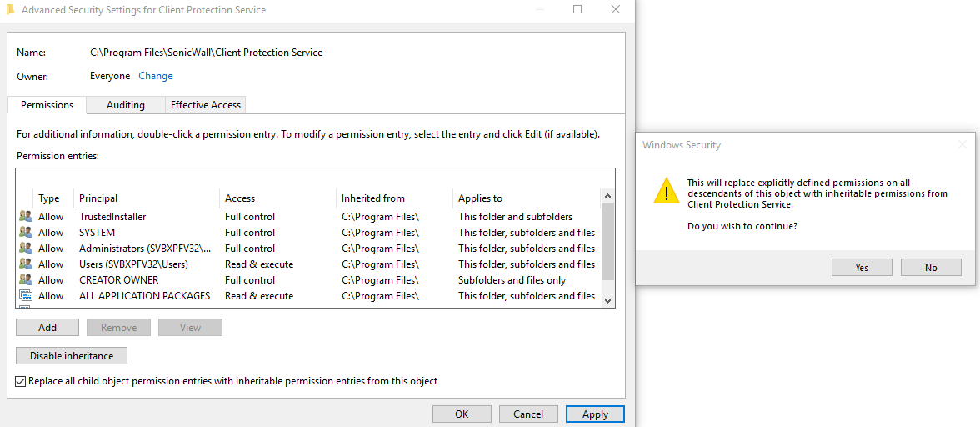The image size is (980, 427).
Task: Open the Effective Access tab
Action: tap(205, 105)
